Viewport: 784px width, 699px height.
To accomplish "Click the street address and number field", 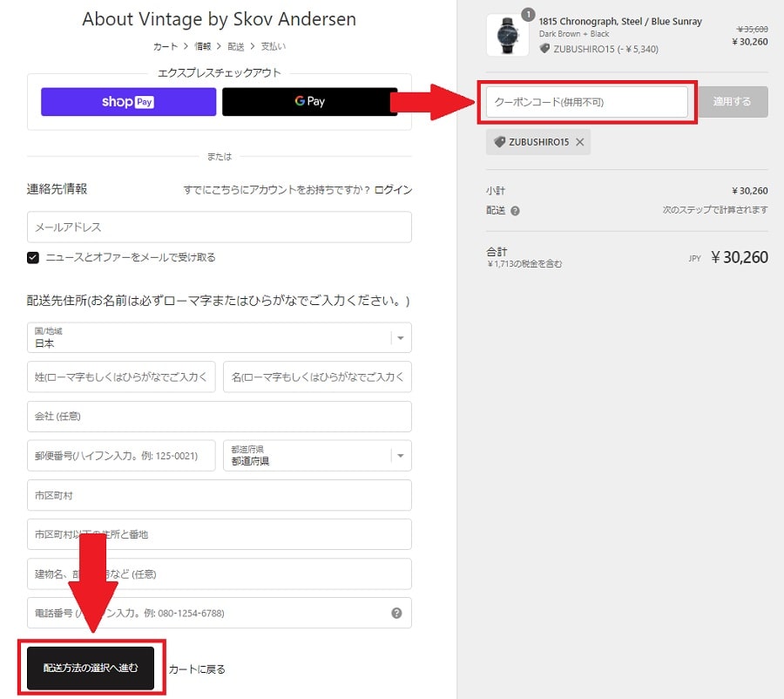I will tap(220, 534).
